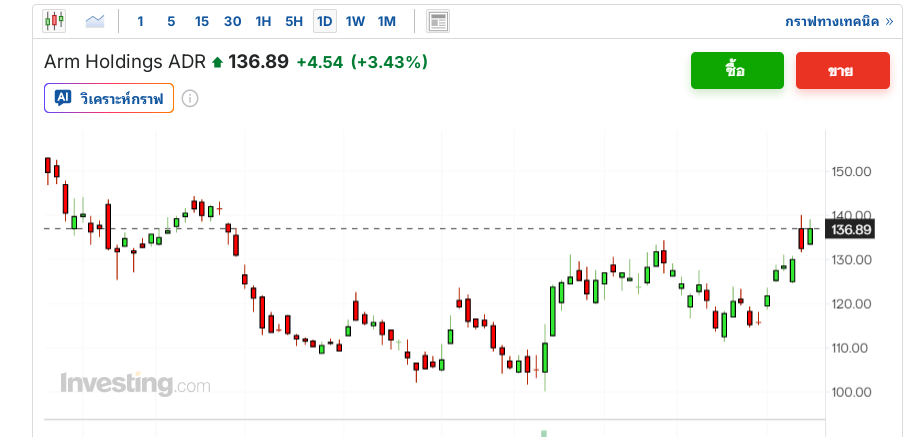
Task: Click the green ซื้อ buy button
Action: click(737, 70)
